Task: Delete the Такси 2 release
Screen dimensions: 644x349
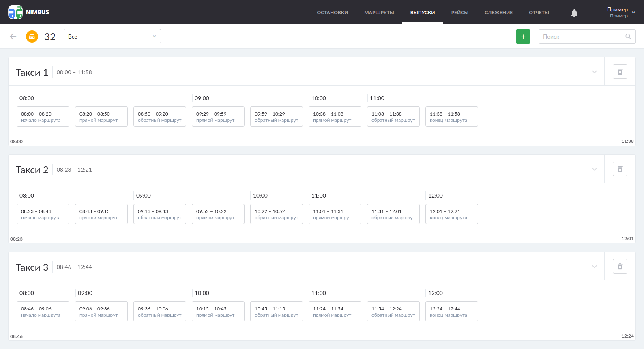Action: [x=620, y=169]
